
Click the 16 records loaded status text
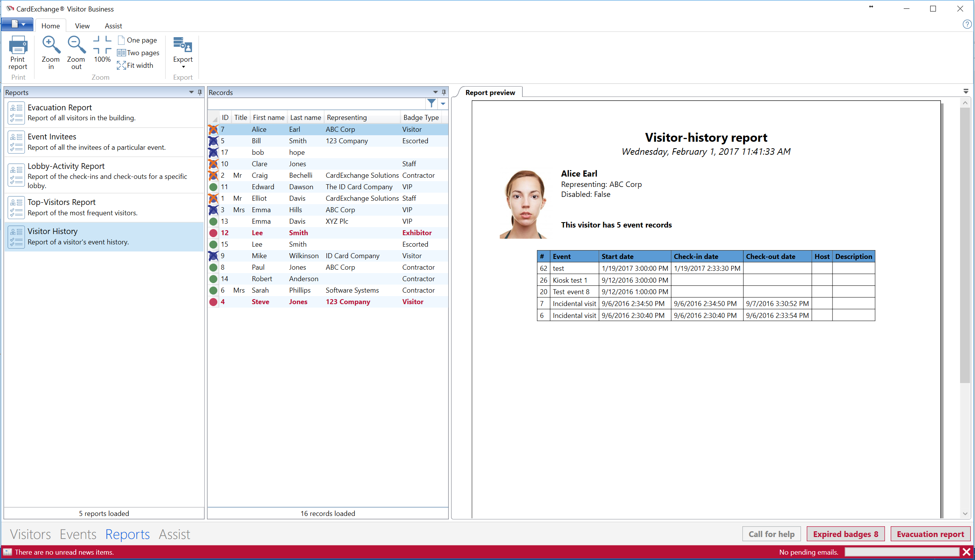pyautogui.click(x=328, y=514)
